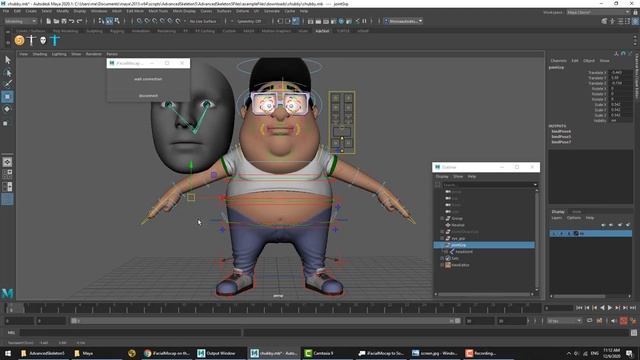This screenshot has width=640, height=360.
Task: Activate the Scale tool in toolbox
Action: pos(6,123)
